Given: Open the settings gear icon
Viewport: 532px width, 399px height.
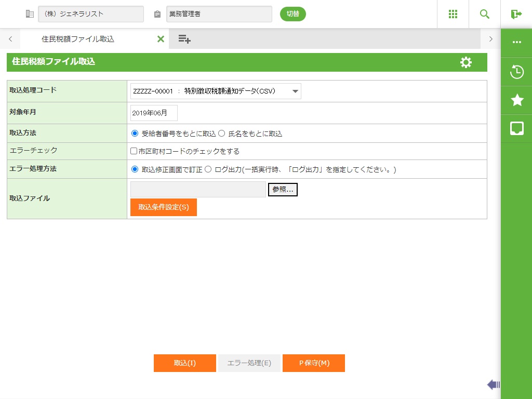Looking at the screenshot, I should pos(466,62).
